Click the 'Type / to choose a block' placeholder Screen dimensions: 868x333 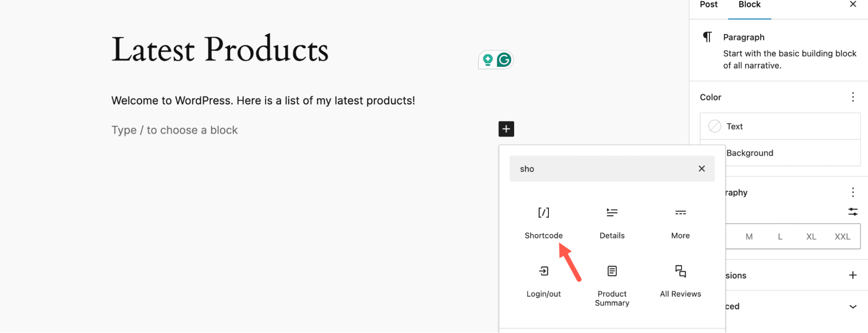(x=175, y=130)
